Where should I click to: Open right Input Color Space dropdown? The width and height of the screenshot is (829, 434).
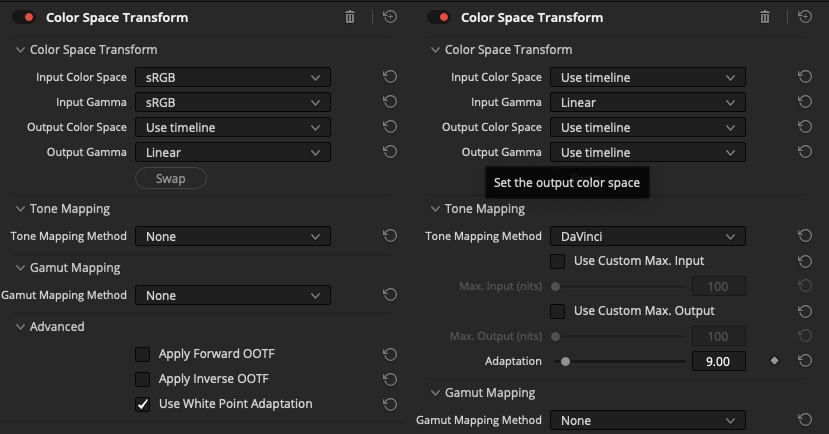click(648, 77)
